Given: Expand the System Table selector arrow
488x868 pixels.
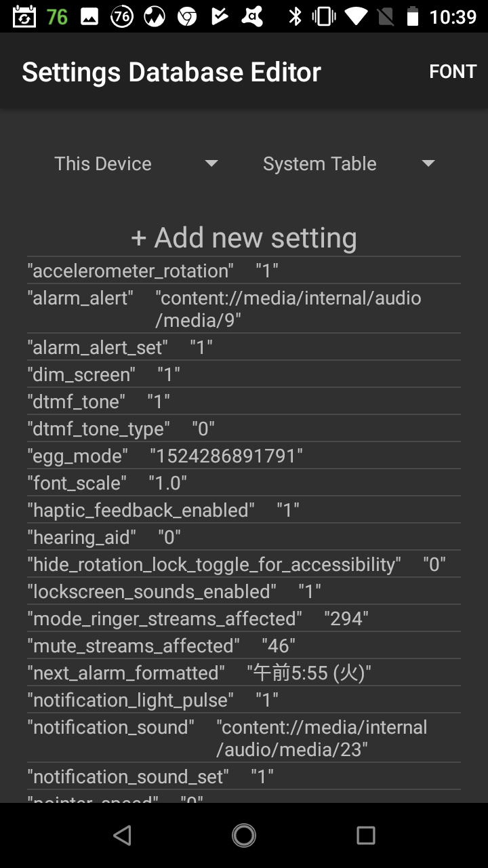Looking at the screenshot, I should 428,163.
